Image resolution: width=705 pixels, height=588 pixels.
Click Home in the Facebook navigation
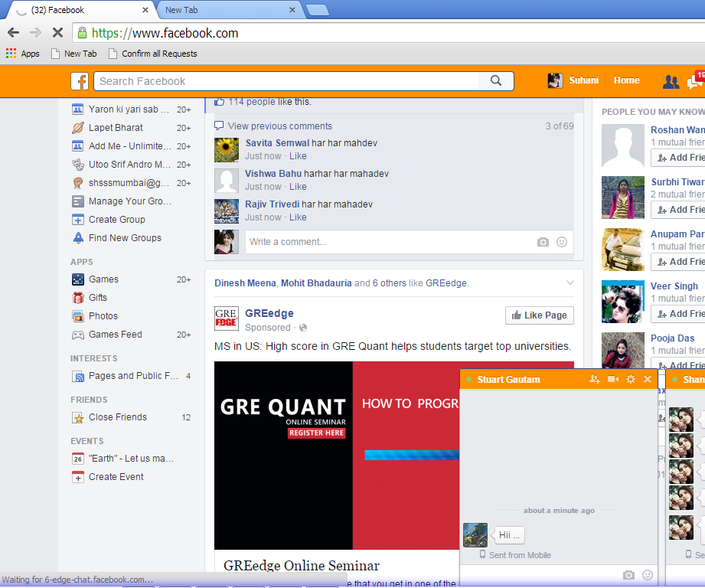[626, 80]
